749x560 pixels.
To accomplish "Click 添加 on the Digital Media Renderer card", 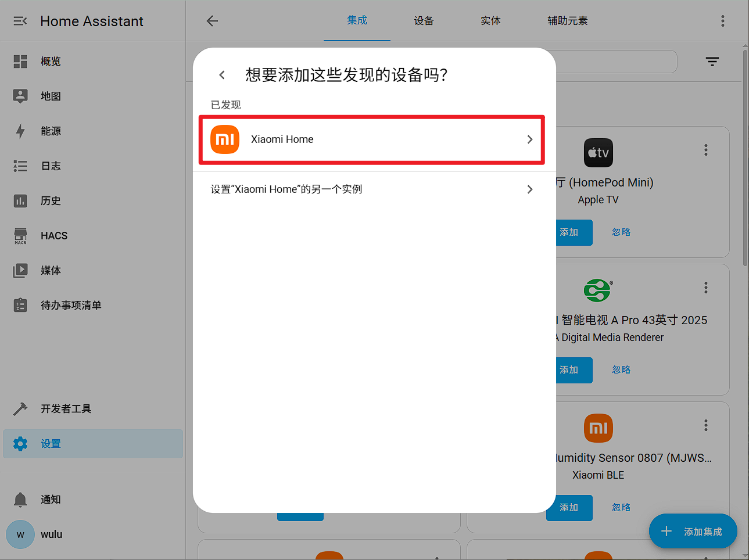I will tap(569, 370).
